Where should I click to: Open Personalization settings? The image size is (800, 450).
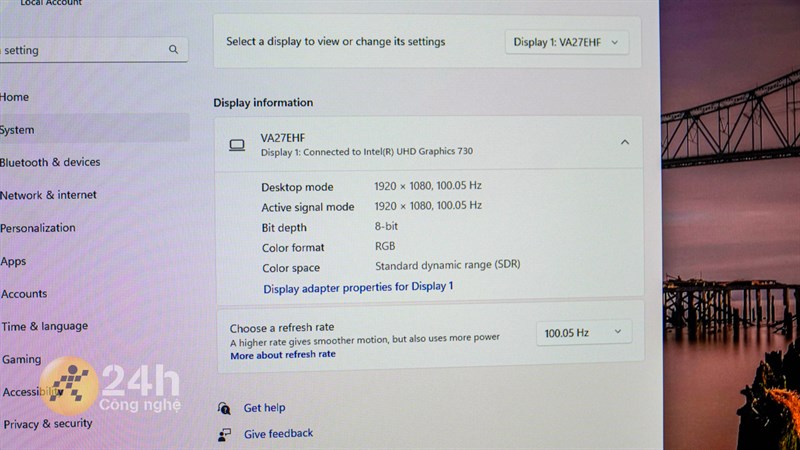38,228
